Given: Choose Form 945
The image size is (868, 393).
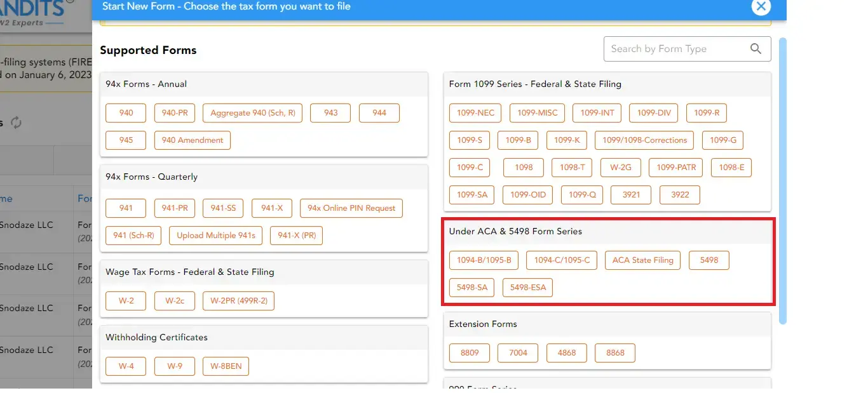Looking at the screenshot, I should 126,140.
